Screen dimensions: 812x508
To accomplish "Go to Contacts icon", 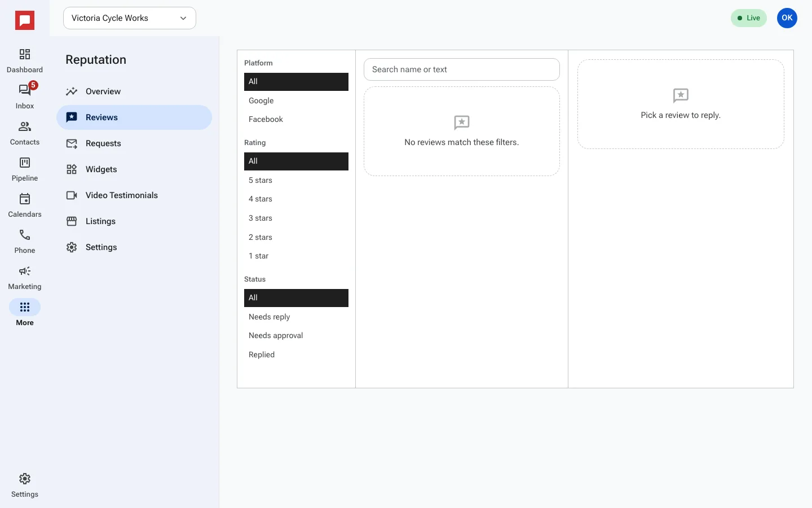I will tap(25, 126).
